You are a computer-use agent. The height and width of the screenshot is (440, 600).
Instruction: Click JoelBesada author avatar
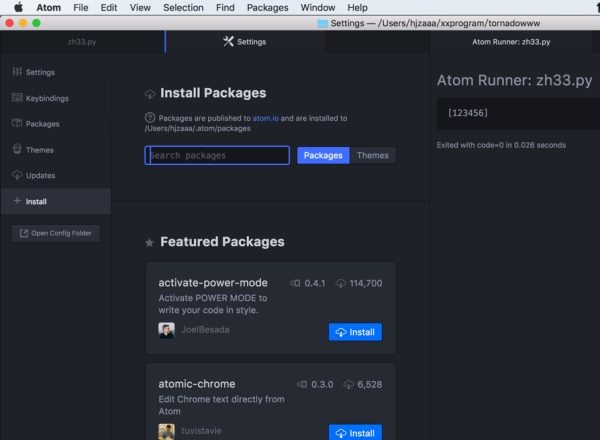(167, 331)
